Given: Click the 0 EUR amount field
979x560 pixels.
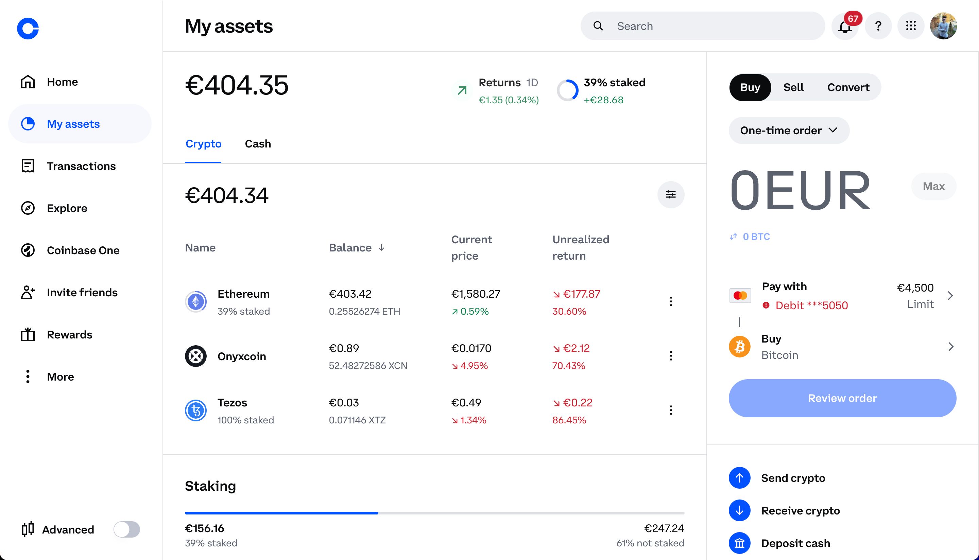Looking at the screenshot, I should tap(800, 191).
